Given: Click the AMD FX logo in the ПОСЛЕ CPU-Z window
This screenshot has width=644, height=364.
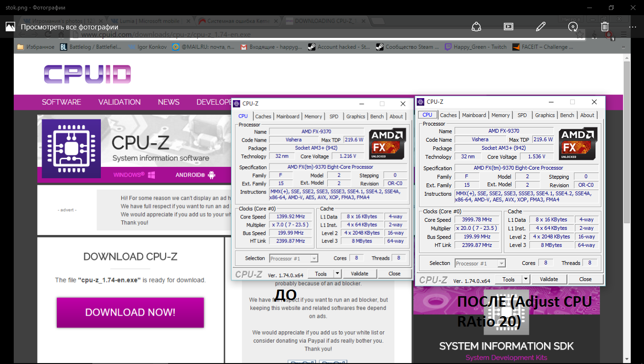Looking at the screenshot, I should tap(578, 144).
